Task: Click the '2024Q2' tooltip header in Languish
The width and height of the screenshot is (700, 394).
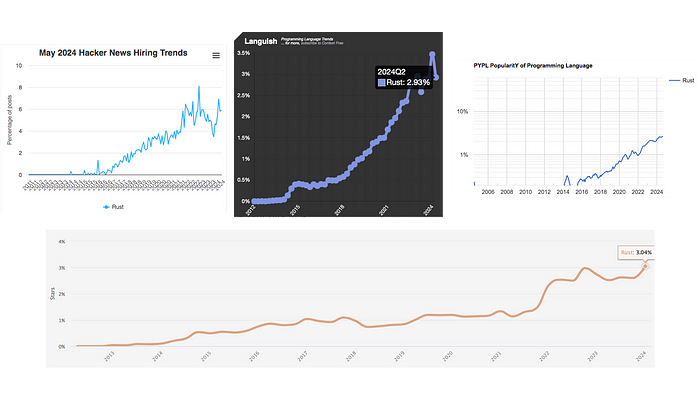Action: point(391,72)
